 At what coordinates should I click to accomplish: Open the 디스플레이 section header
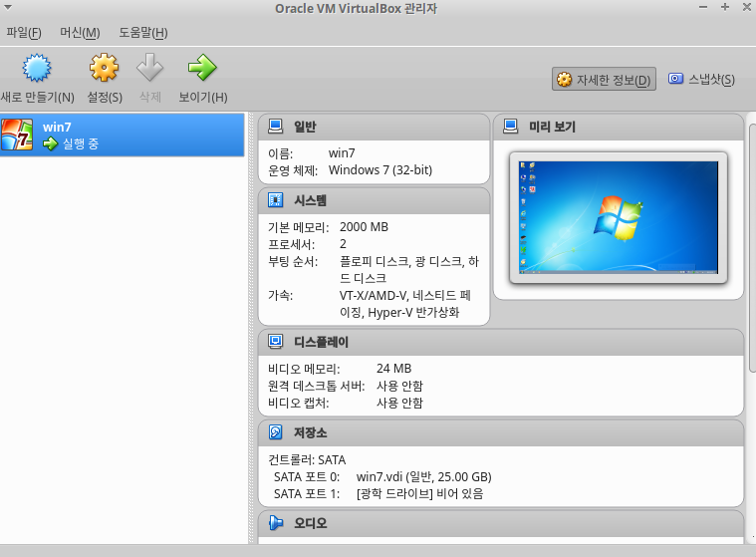pos(501,343)
